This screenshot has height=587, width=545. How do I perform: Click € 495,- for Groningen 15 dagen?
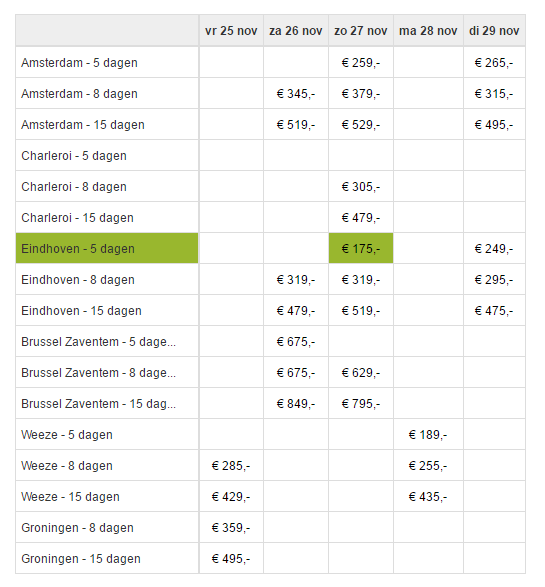pos(231,559)
